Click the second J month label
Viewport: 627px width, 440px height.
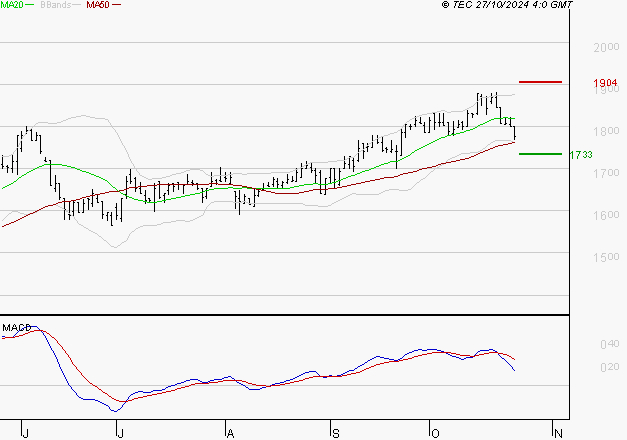click(120, 434)
